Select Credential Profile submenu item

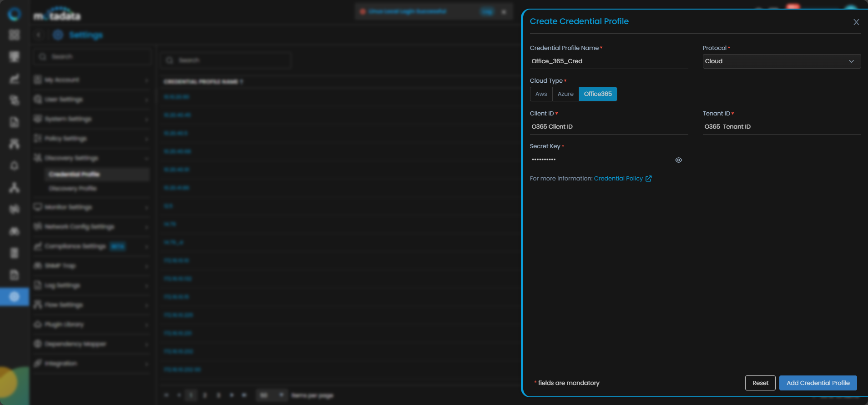point(97,174)
